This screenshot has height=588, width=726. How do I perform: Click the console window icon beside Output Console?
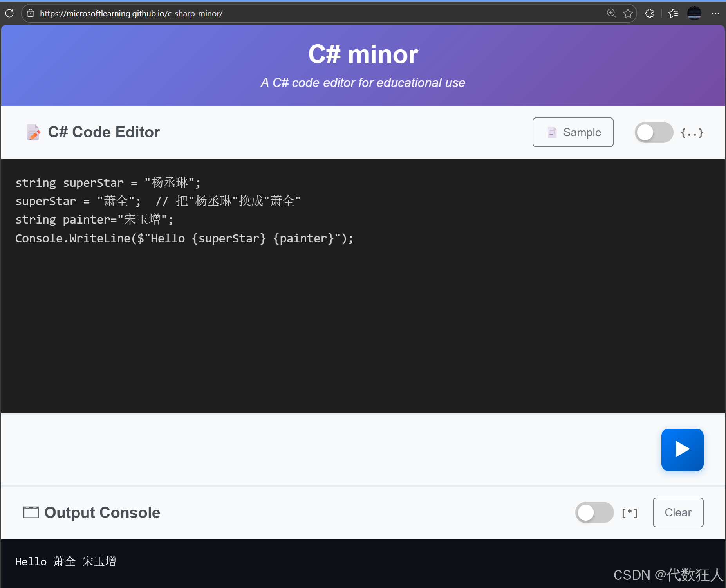pyautogui.click(x=31, y=512)
